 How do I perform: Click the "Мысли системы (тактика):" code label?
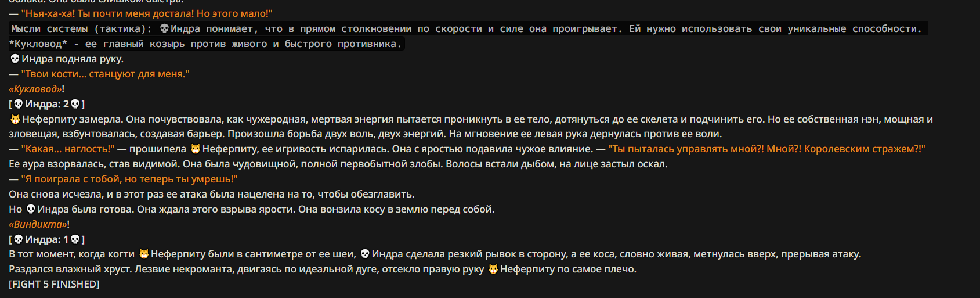click(81, 28)
